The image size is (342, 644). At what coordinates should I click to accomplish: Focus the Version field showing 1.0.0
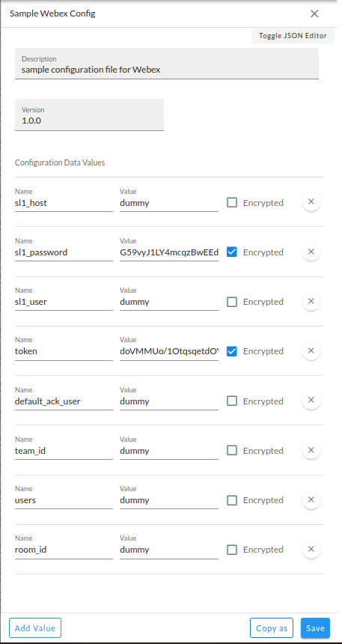90,115
